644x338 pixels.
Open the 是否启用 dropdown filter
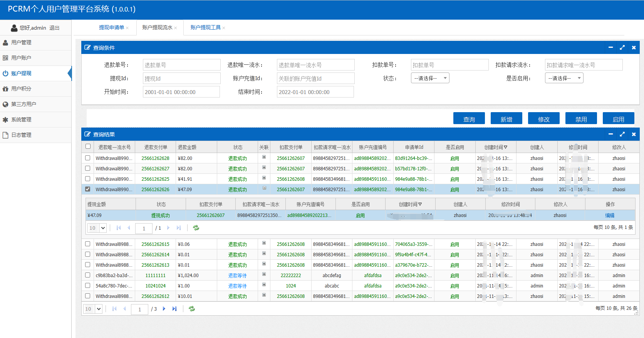pyautogui.click(x=564, y=78)
